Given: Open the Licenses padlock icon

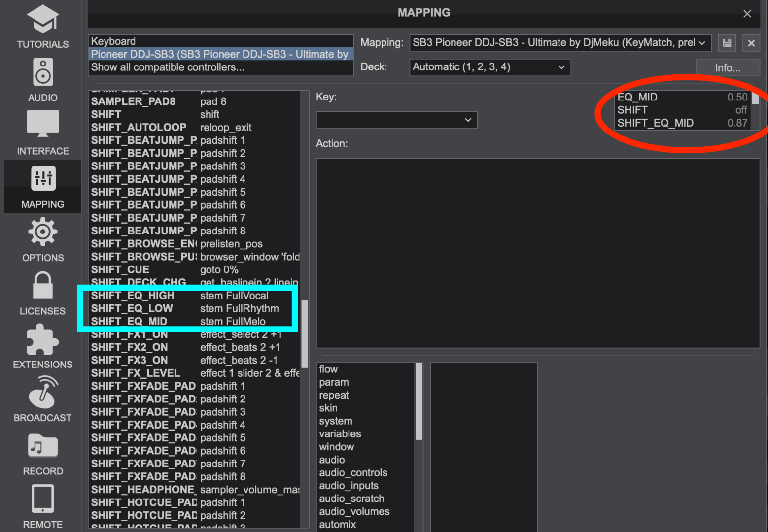Looking at the screenshot, I should (x=42, y=285).
